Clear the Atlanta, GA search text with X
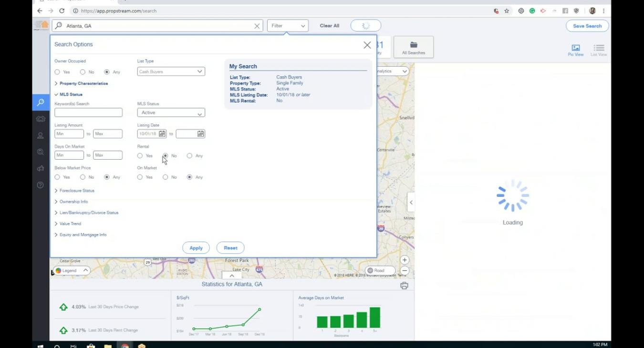Image resolution: width=644 pixels, height=348 pixels. [257, 26]
